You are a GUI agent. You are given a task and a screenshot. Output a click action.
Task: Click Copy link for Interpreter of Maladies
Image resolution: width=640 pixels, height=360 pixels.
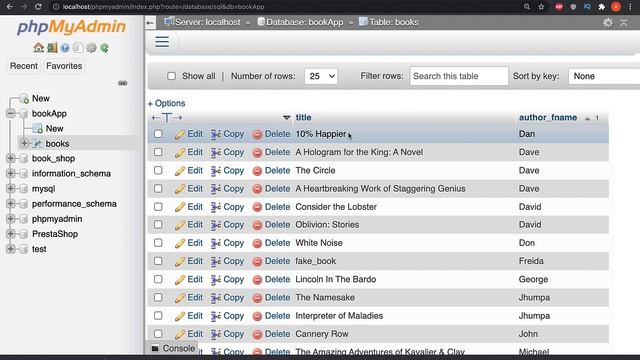(x=233, y=316)
